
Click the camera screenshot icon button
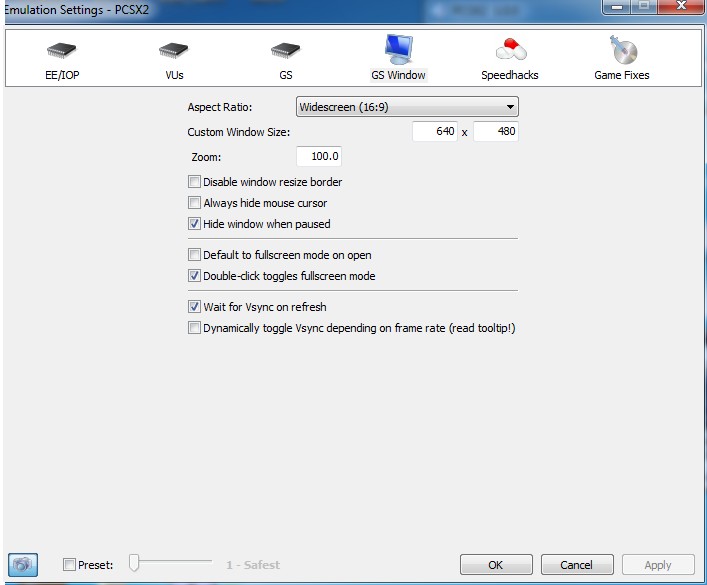tap(23, 564)
